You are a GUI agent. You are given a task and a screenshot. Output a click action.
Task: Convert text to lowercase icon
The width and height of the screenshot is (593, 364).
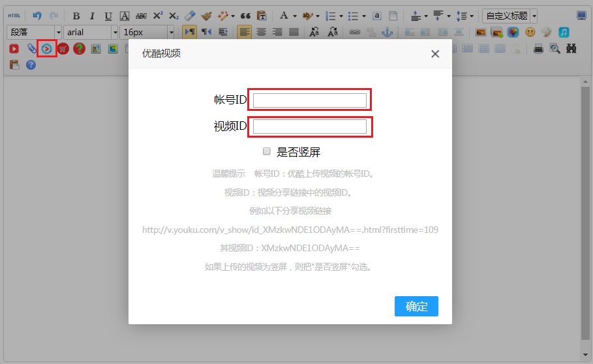coord(333,32)
